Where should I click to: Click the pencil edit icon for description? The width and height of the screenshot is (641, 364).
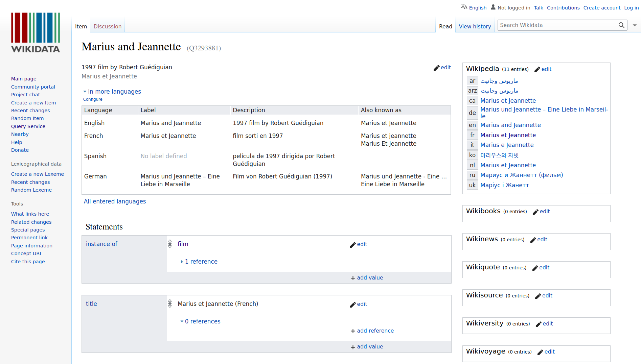437,68
